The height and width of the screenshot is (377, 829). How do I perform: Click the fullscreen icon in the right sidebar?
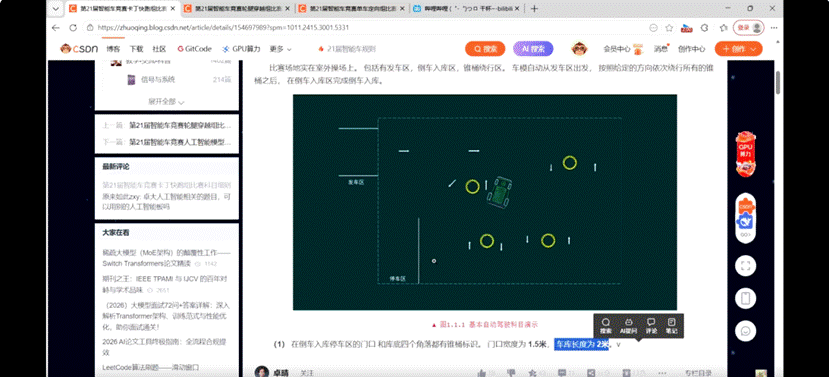pos(745,266)
